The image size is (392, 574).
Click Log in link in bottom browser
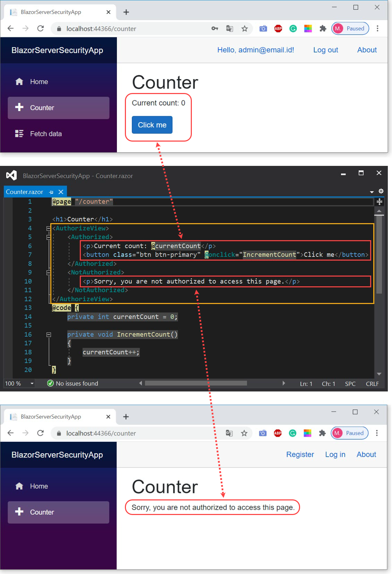(x=335, y=455)
